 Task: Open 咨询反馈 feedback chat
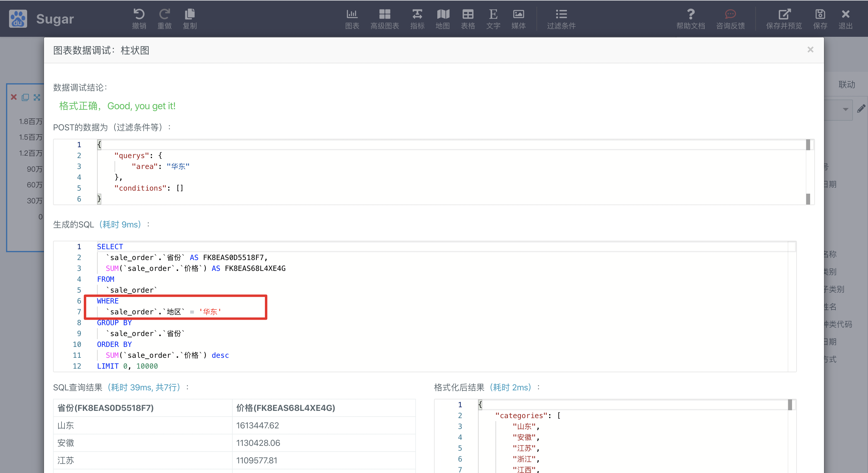coord(730,19)
